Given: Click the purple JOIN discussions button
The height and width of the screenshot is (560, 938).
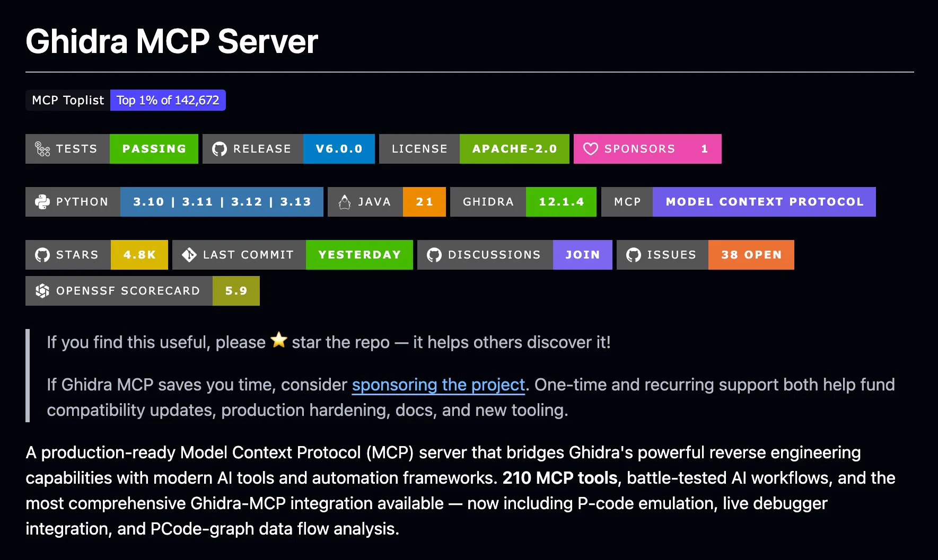Looking at the screenshot, I should [x=582, y=255].
